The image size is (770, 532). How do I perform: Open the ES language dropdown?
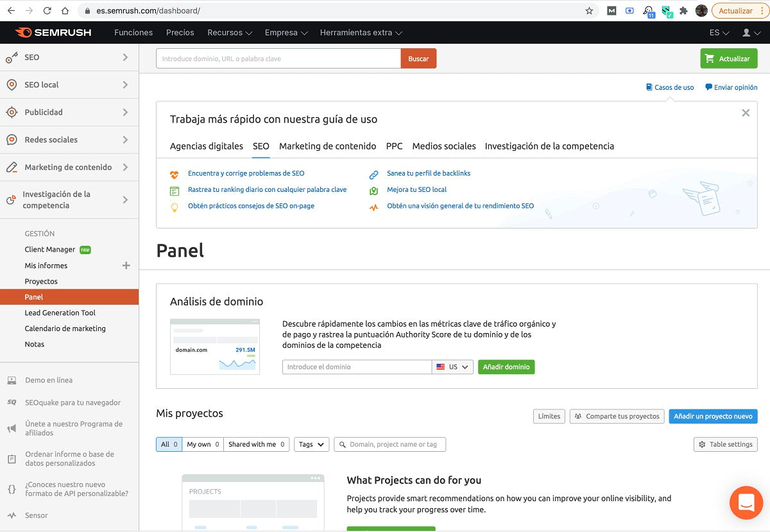point(719,33)
